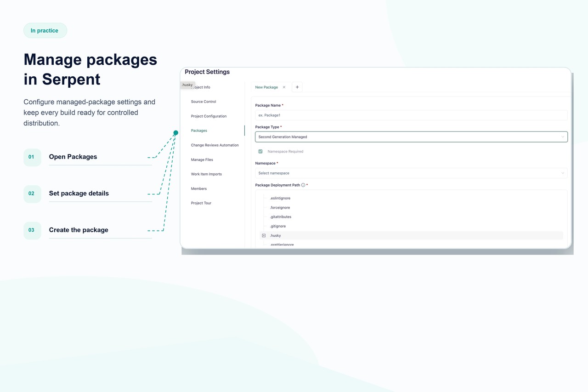The image size is (588, 392).
Task: Open Work Item Imports
Action: pos(206,174)
